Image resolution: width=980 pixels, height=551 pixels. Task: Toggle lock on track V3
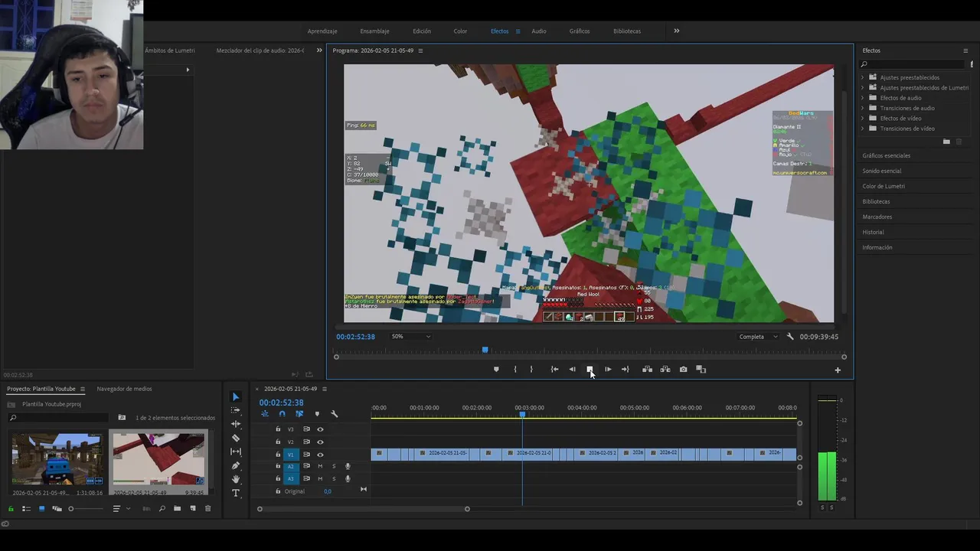[278, 429]
